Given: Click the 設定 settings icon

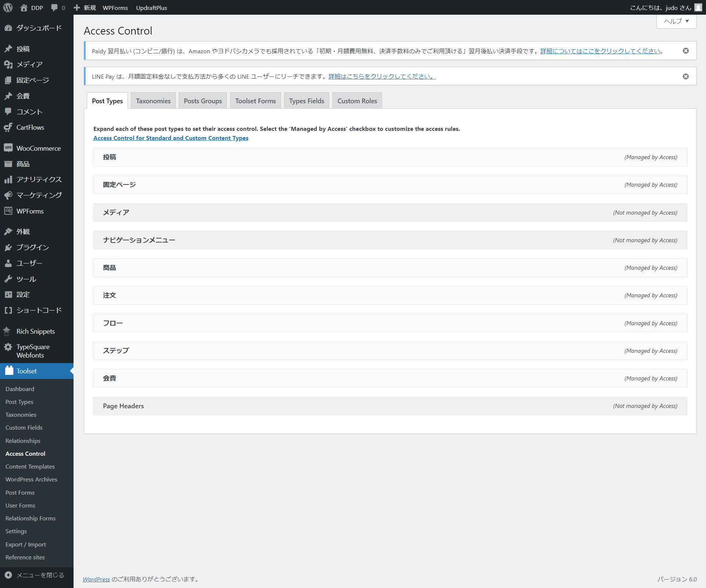Looking at the screenshot, I should pyautogui.click(x=8, y=294).
